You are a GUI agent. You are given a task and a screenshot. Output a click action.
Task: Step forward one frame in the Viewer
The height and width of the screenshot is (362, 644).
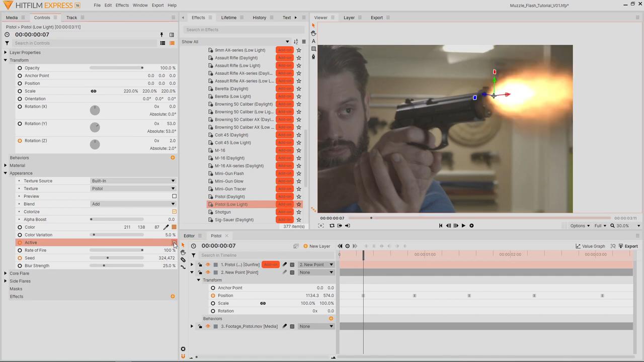coord(456,226)
